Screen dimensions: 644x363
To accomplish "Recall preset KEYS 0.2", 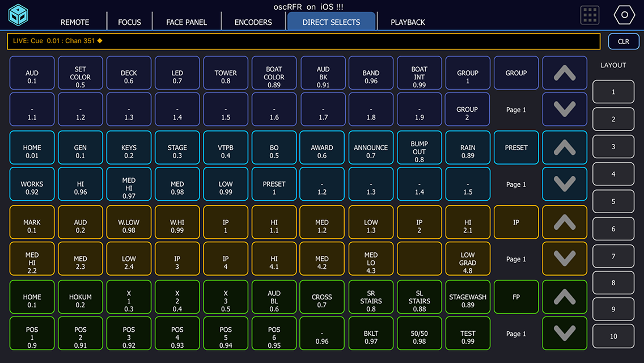I will click(x=129, y=147).
